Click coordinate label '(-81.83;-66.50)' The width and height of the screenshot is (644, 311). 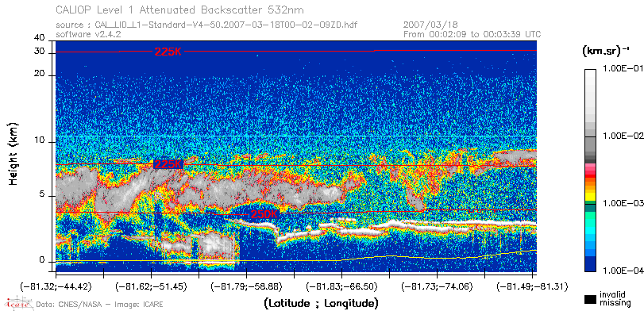click(341, 286)
